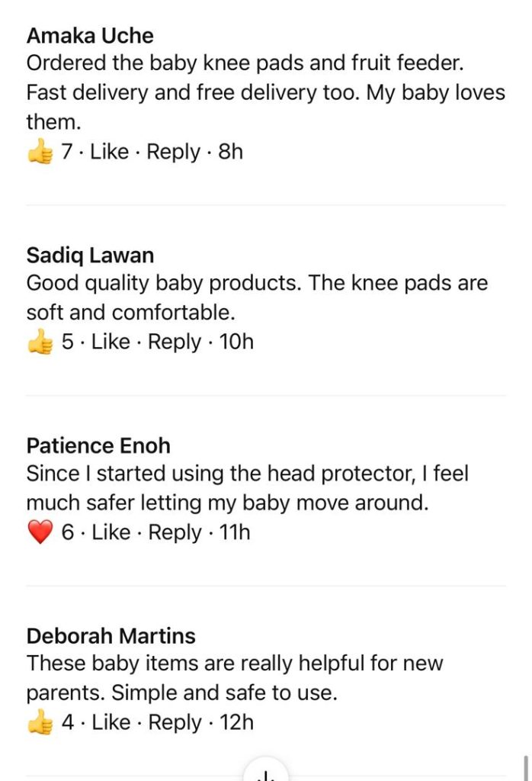This screenshot has height=781, width=532.
Task: Click the 11h timestamp on Patience's comment
Action: tap(235, 532)
